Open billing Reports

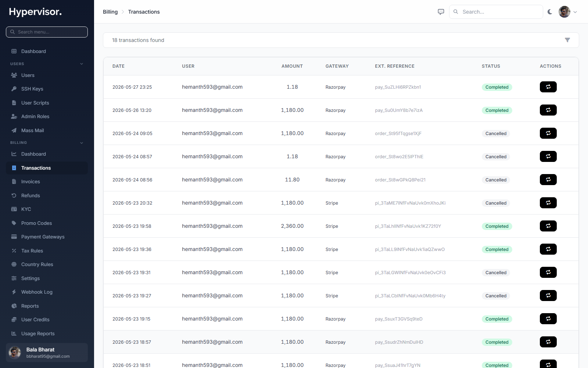pos(47,306)
